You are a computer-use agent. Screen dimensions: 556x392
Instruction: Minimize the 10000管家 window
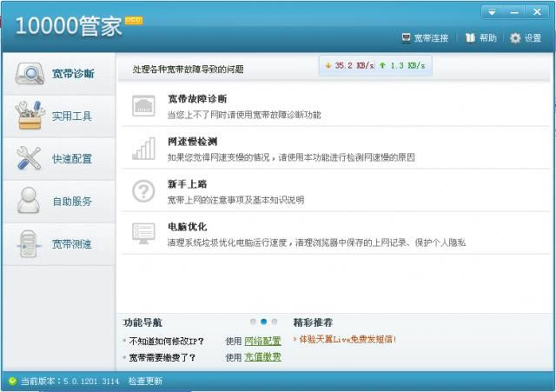coord(514,12)
